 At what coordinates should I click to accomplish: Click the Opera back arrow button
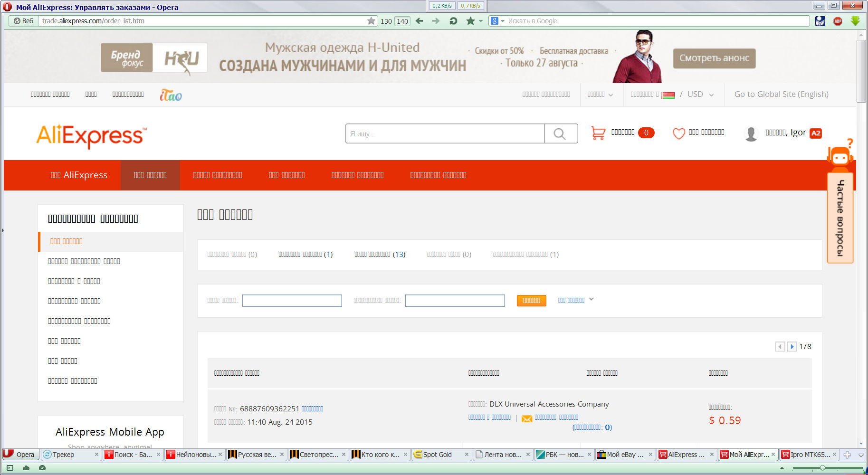[419, 21]
